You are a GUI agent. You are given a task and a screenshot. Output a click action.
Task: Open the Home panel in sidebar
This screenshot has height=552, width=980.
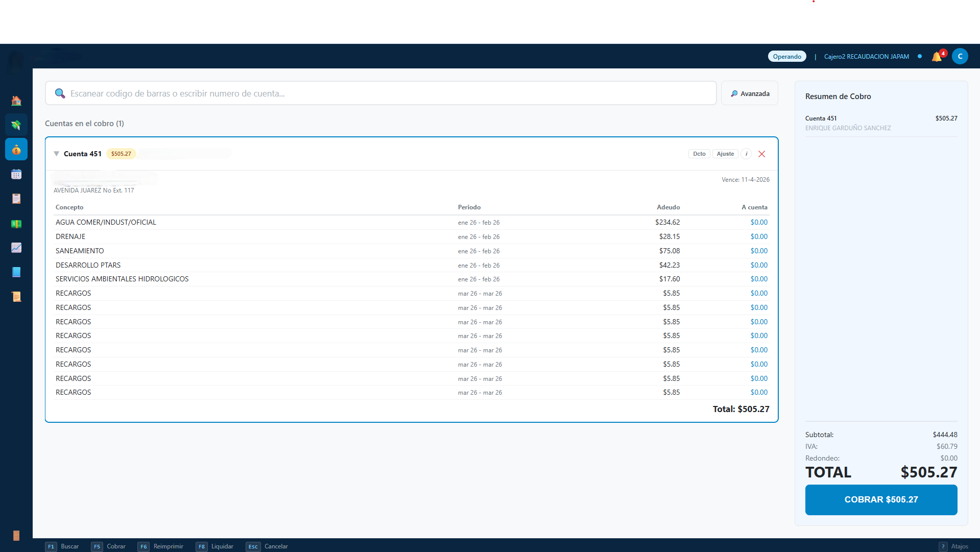coord(16,101)
